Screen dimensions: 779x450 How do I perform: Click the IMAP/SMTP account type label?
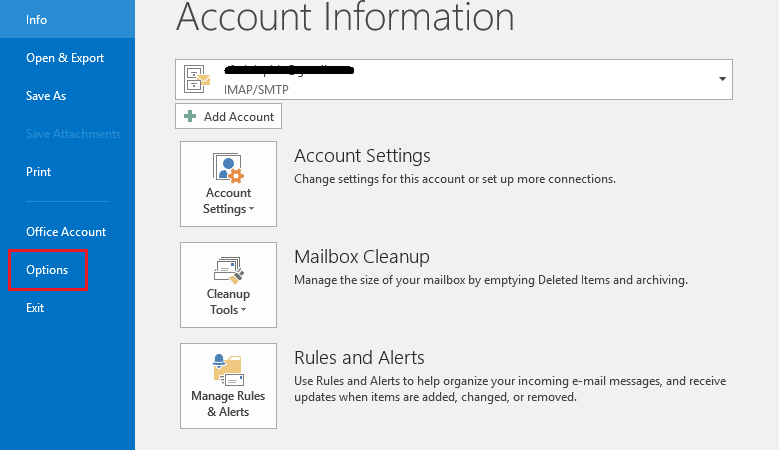(256, 89)
